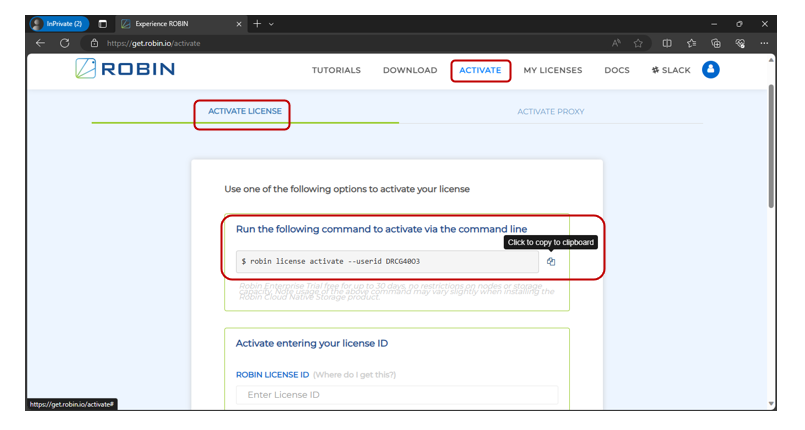This screenshot has width=805, height=430.
Task: Click 'Where do I get this?' help link
Action: click(x=354, y=375)
